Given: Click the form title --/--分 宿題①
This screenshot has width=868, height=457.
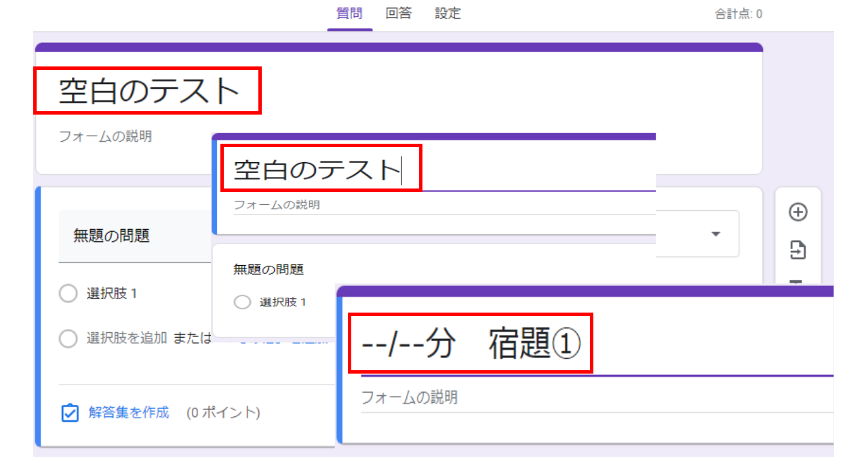Looking at the screenshot, I should tap(471, 345).
